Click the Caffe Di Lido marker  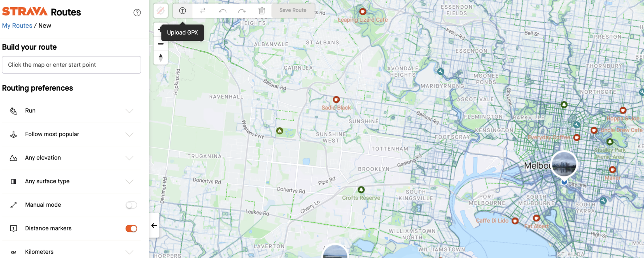(x=515, y=221)
